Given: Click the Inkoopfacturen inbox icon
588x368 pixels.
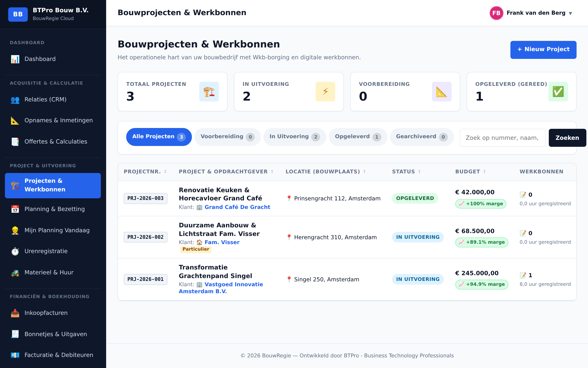Looking at the screenshot, I should coord(15,313).
